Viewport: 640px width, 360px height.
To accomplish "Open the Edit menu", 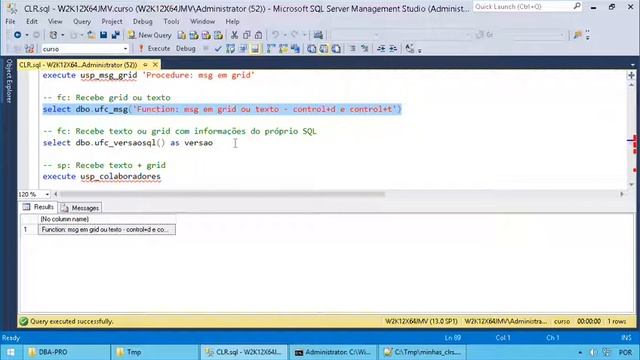I will (x=32, y=22).
